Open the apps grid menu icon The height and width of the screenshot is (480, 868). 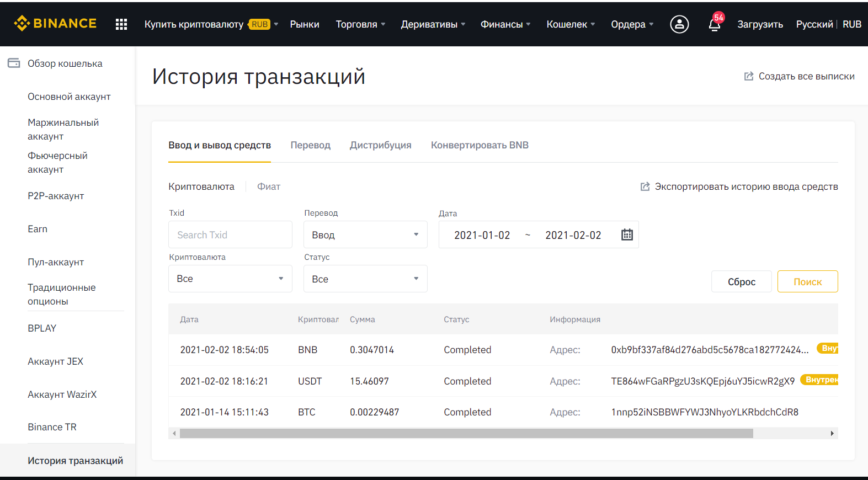click(x=121, y=24)
